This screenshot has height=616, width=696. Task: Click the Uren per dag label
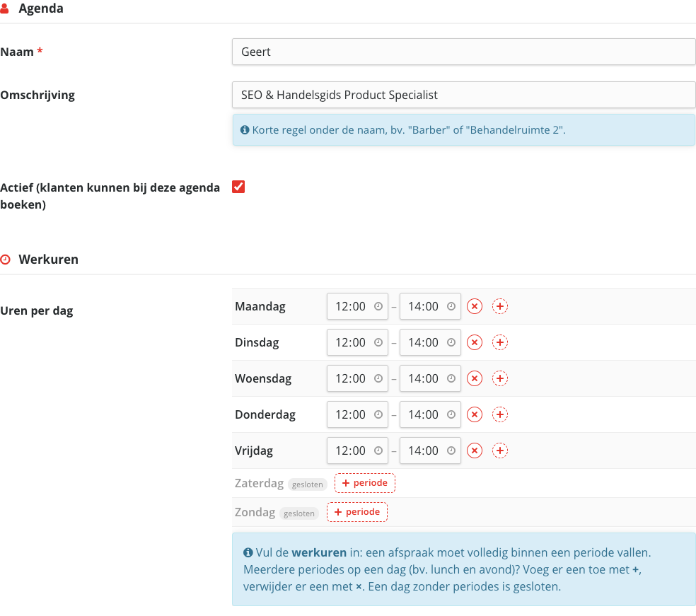[x=37, y=310]
